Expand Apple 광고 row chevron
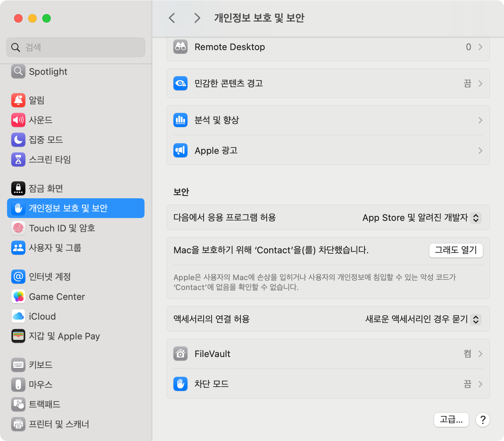This screenshot has width=504, height=441. (x=480, y=151)
